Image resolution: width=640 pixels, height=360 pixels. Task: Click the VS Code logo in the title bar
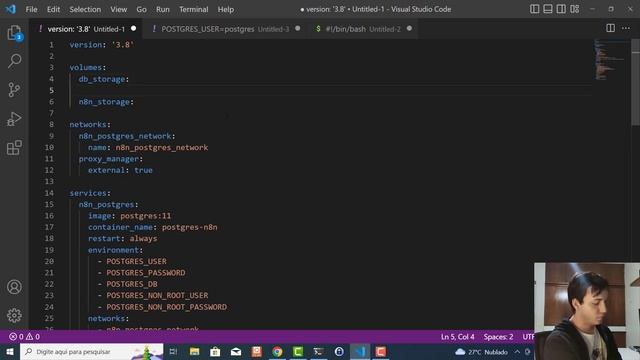(x=11, y=9)
